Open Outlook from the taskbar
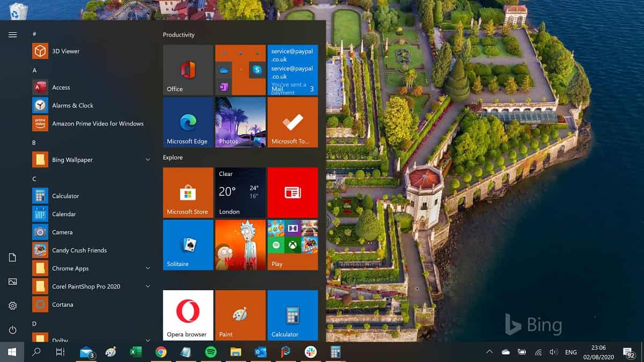 coord(261,352)
